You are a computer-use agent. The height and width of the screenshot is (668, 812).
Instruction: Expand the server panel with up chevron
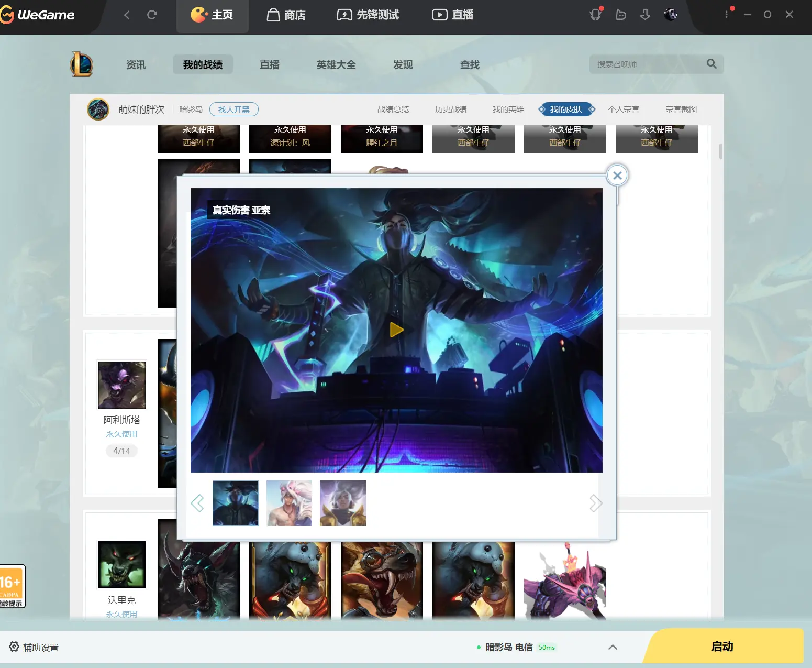click(x=613, y=647)
